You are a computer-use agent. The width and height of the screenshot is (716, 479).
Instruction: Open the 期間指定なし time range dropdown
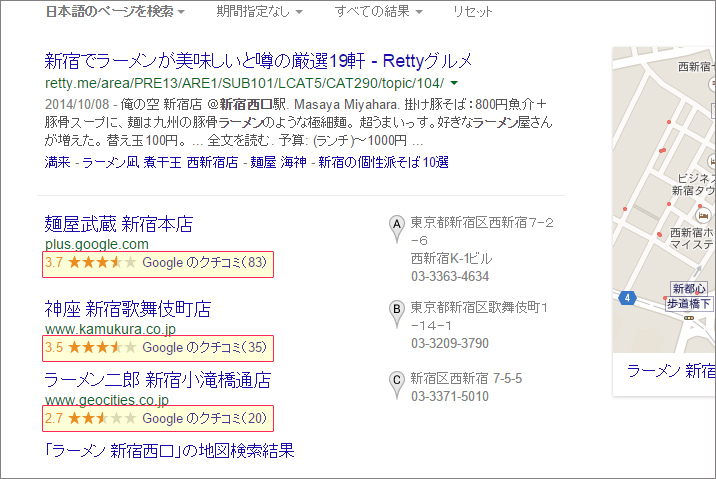[x=259, y=11]
